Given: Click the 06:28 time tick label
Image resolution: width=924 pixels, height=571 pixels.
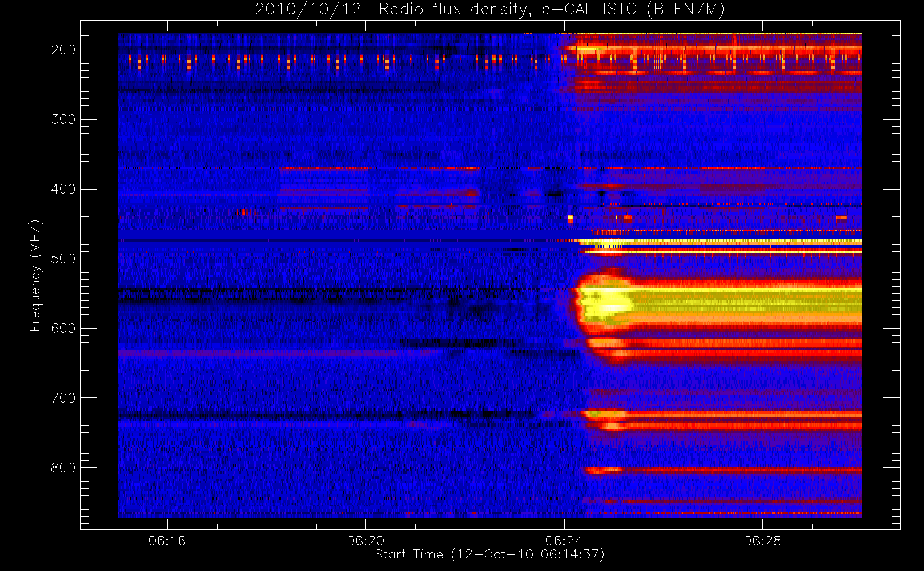Looking at the screenshot, I should [762, 541].
